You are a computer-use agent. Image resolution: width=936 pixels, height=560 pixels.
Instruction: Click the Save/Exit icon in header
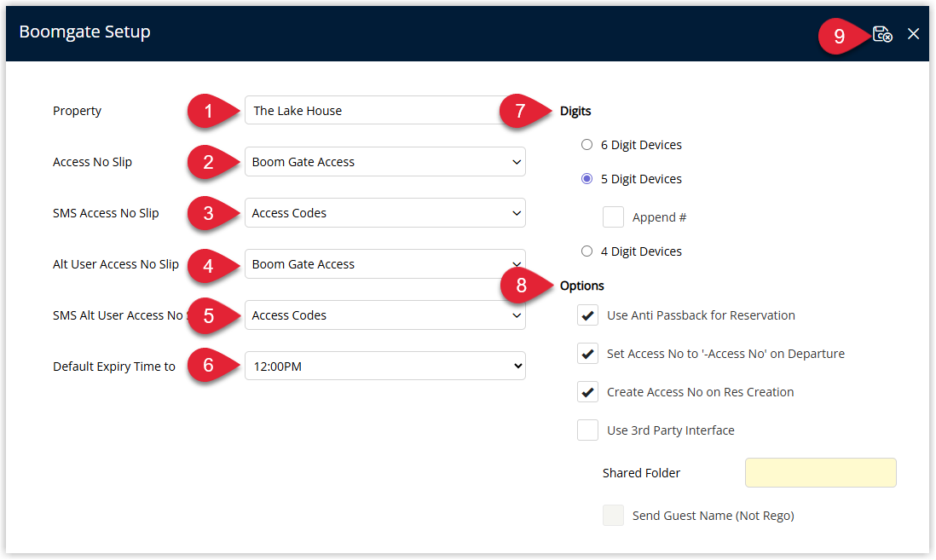pos(882,34)
